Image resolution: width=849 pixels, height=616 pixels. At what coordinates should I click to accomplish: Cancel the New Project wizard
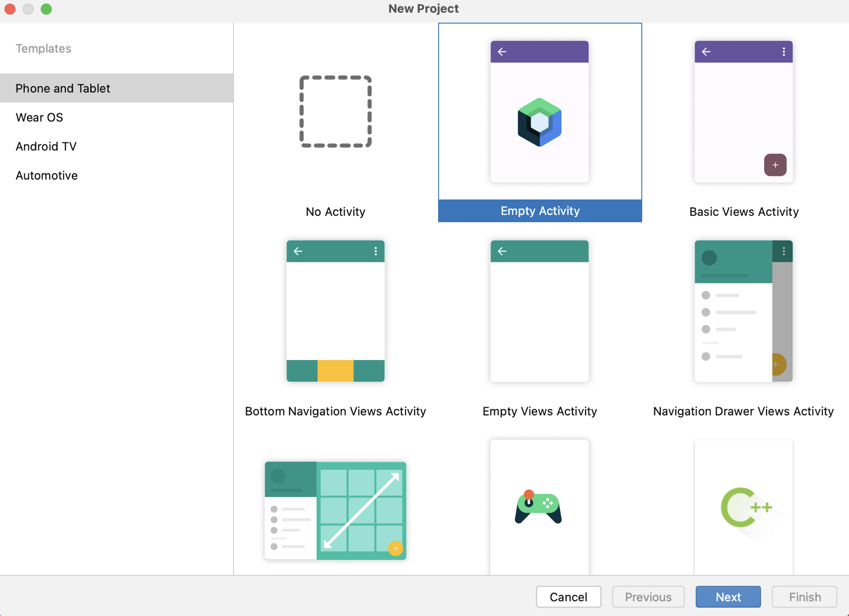point(568,597)
